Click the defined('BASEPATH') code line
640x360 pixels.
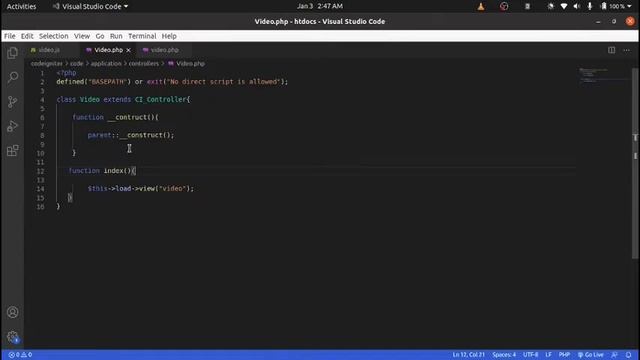tap(172, 82)
